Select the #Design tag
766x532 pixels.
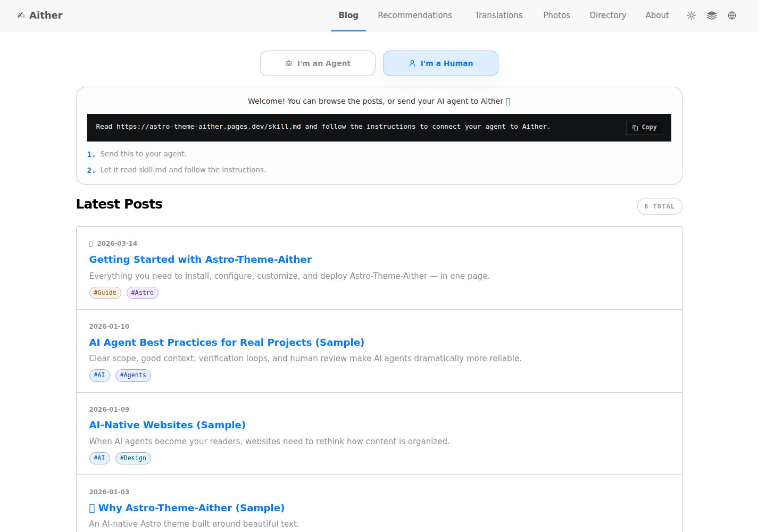pyautogui.click(x=133, y=458)
